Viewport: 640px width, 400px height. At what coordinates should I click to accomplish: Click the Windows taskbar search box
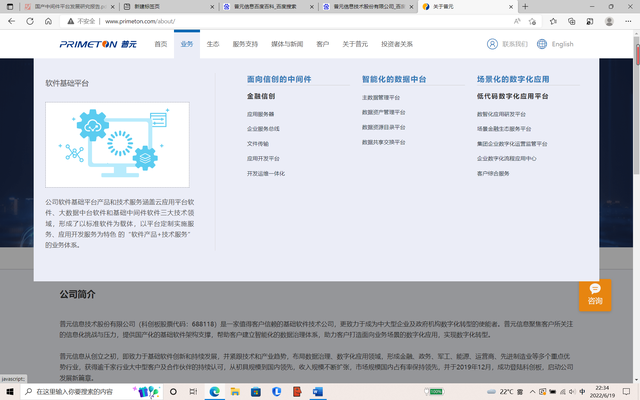(92, 392)
